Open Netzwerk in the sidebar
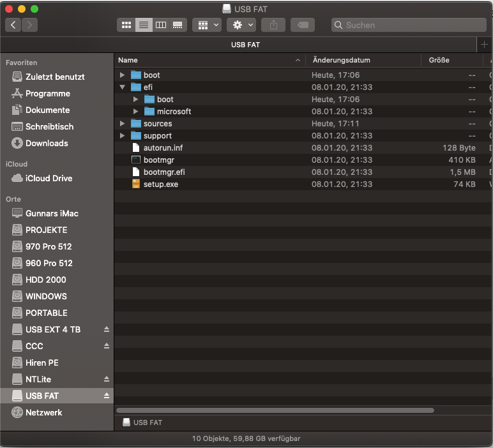The image size is (493, 448). coord(57,412)
